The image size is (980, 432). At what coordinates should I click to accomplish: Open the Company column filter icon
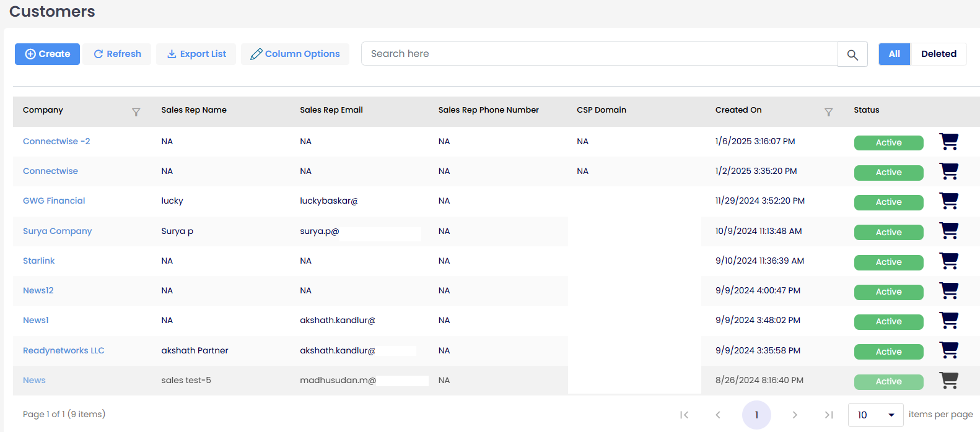(136, 112)
